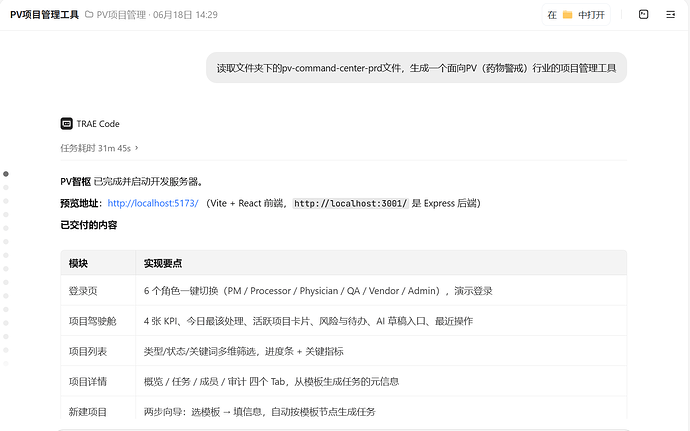Expand the 任务耗时 31m 45s details
The width and height of the screenshot is (690, 431).
(99, 148)
